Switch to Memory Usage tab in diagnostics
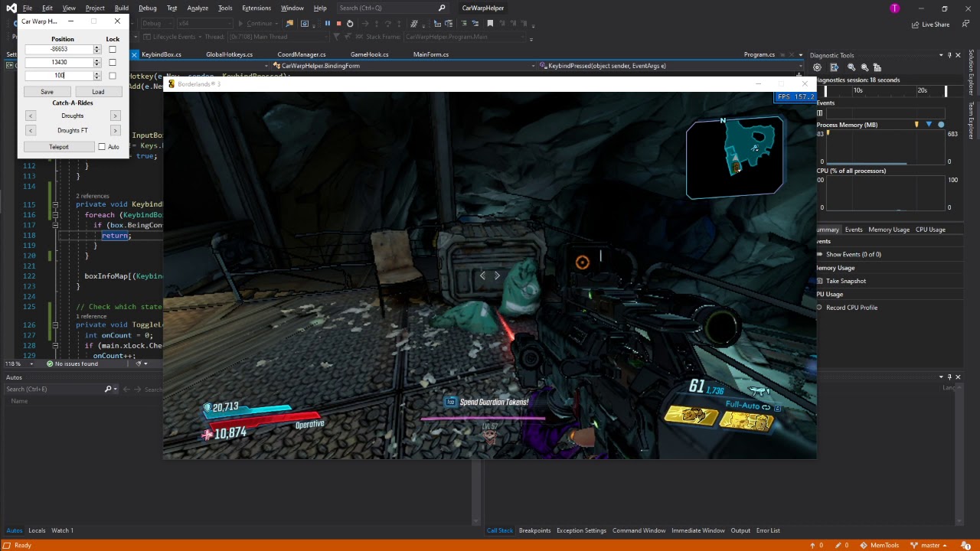980x551 pixels. click(x=889, y=230)
